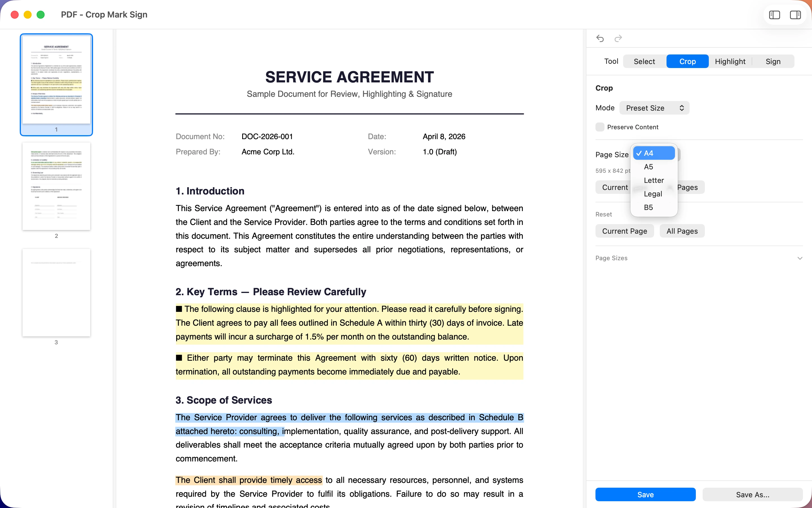
Task: Click Reset Current Page button
Action: (625, 231)
